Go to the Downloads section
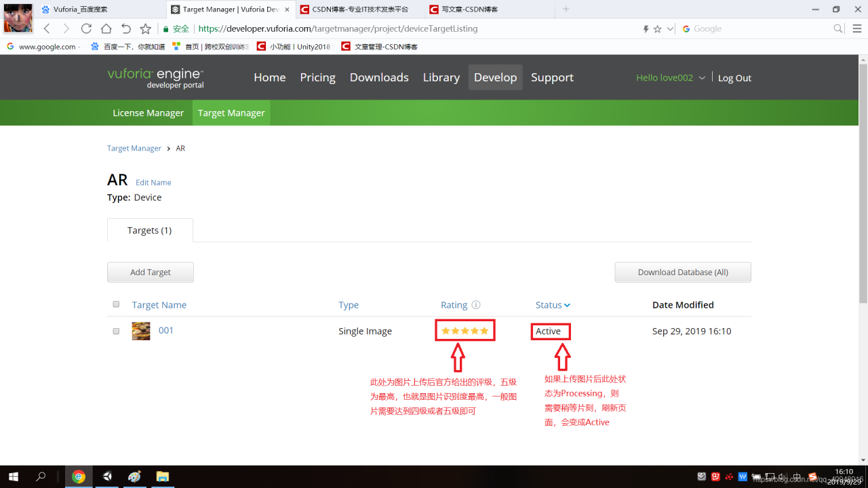The image size is (868, 488). [379, 77]
